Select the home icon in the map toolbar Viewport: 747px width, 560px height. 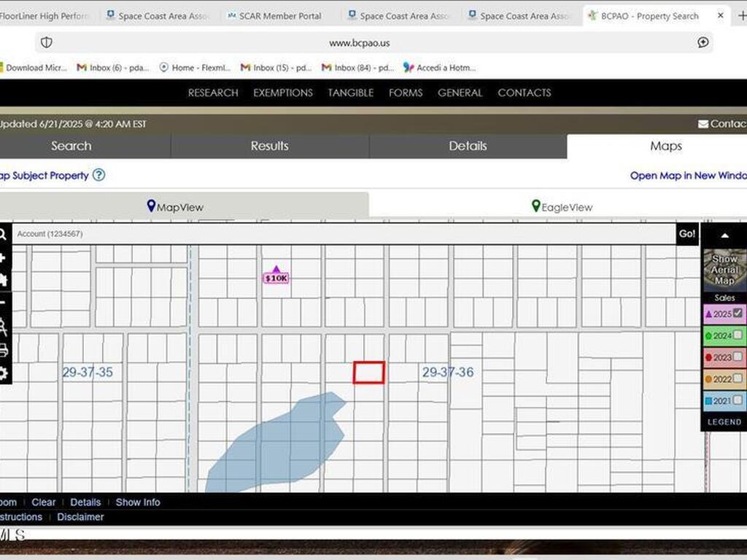[4, 279]
